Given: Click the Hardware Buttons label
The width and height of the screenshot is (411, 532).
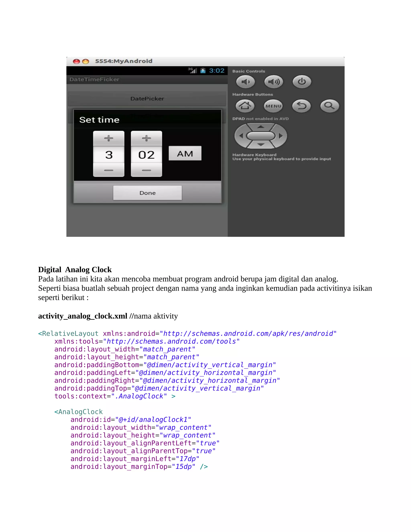Looking at the screenshot, I should pyautogui.click(x=253, y=94).
